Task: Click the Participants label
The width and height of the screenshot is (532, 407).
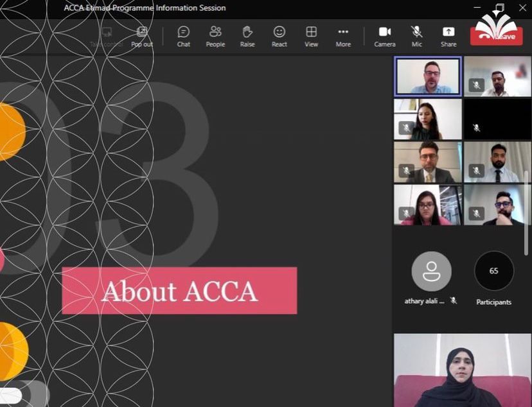Action: 493,302
